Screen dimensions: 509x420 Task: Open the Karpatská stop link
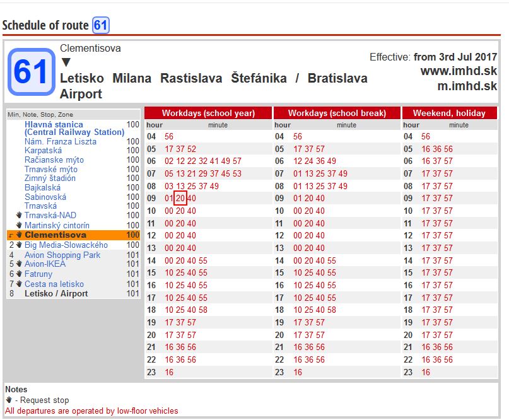[43, 150]
